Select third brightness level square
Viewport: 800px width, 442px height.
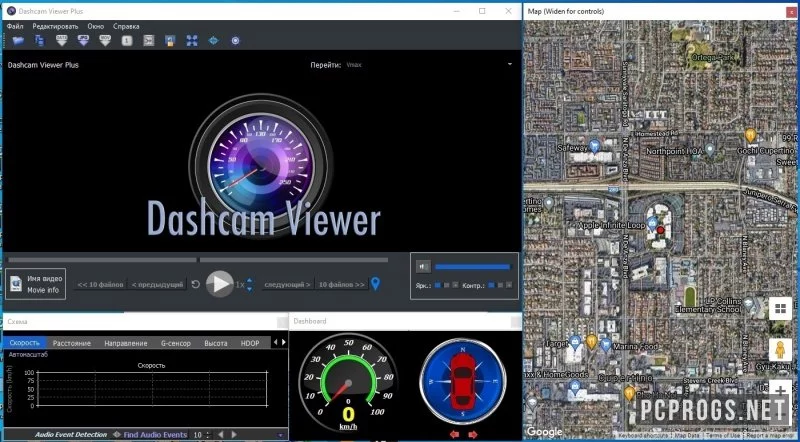tap(455, 285)
